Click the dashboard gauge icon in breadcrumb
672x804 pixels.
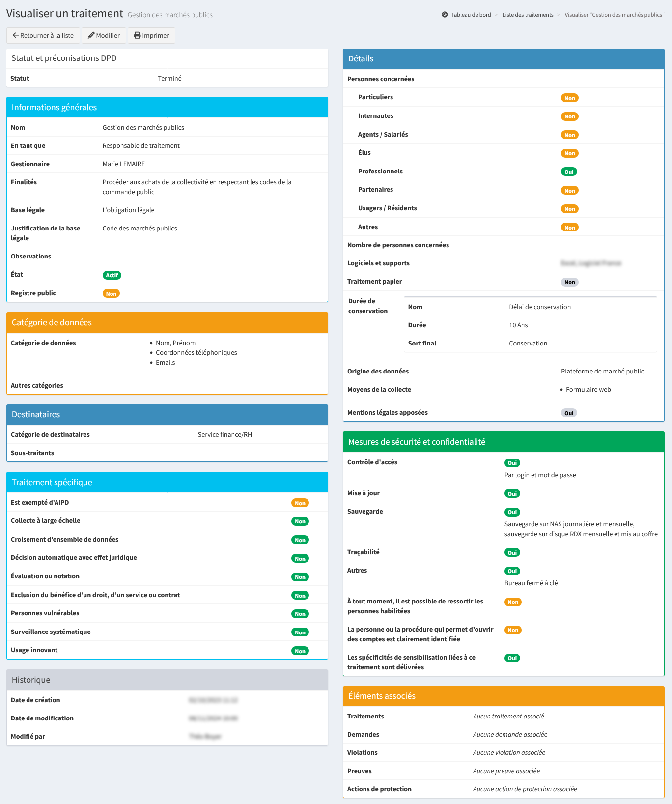click(x=445, y=15)
